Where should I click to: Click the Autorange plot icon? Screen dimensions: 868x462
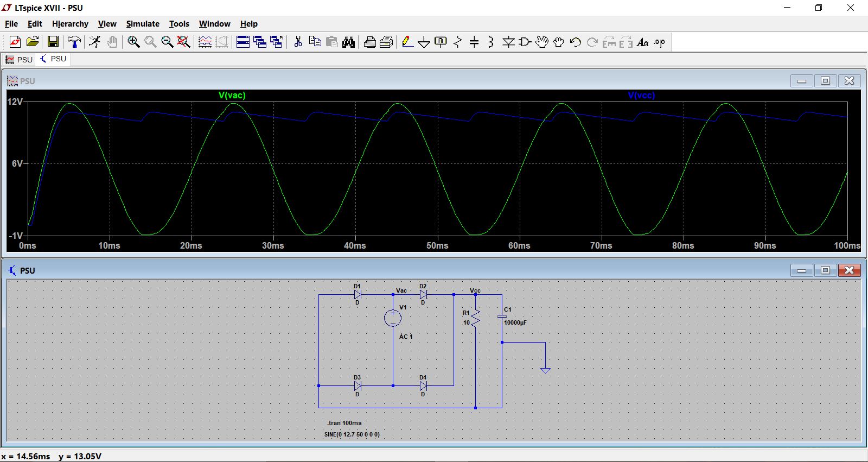click(205, 42)
